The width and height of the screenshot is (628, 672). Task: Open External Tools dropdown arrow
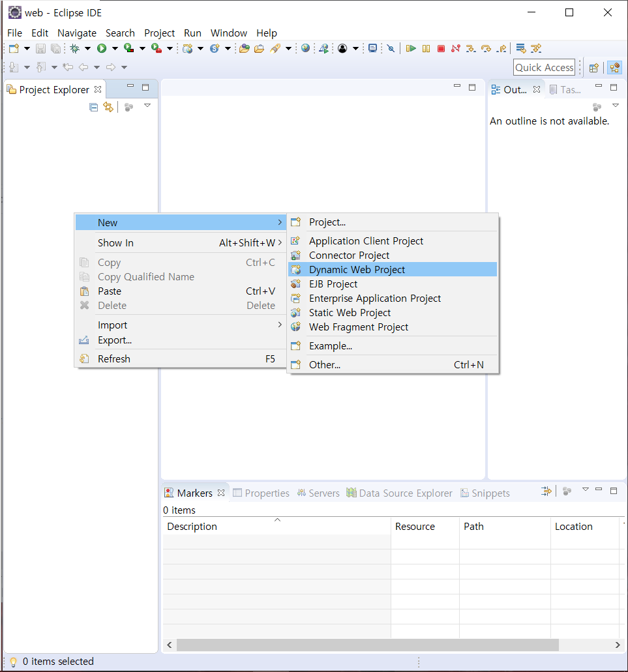click(170, 48)
